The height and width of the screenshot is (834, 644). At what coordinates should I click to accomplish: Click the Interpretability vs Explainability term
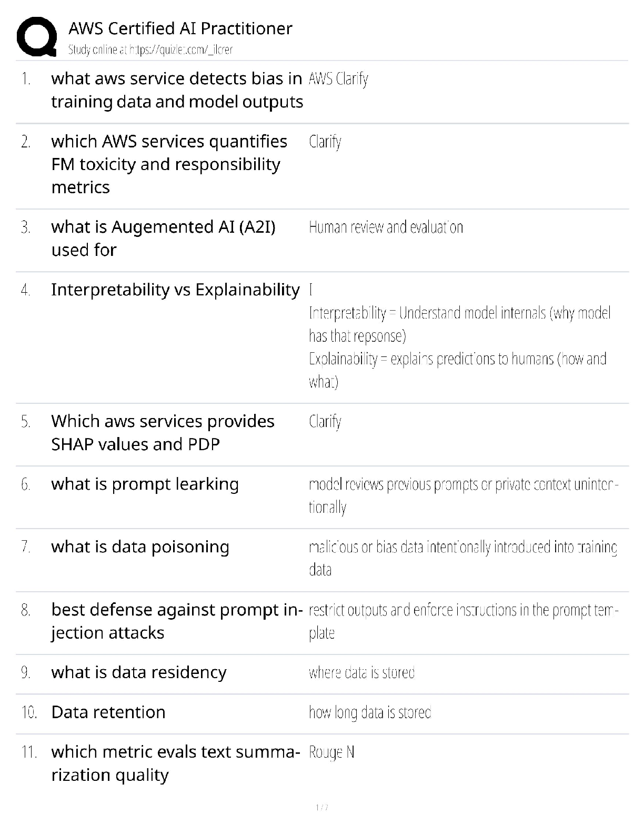coord(175,290)
